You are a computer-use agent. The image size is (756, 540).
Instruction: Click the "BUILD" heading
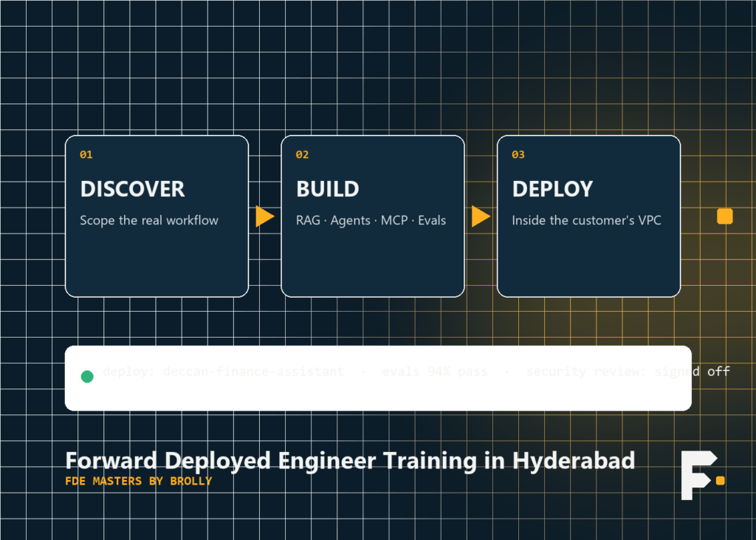coord(328,188)
